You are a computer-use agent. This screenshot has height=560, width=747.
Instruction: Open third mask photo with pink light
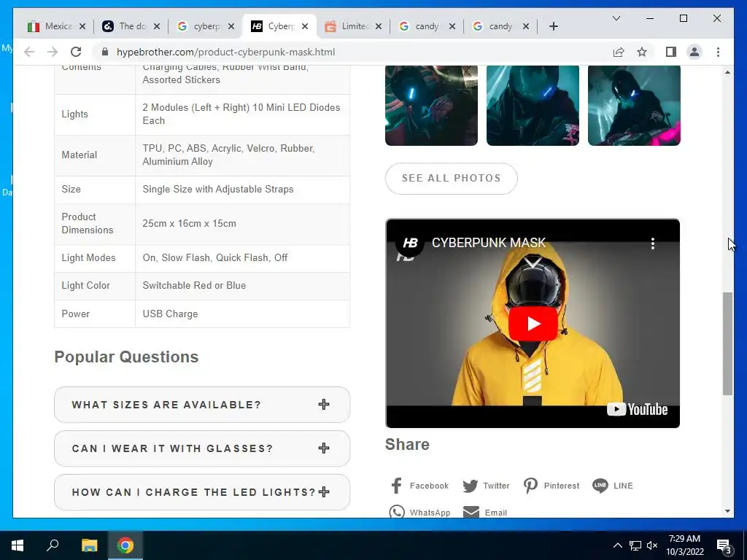click(x=634, y=105)
